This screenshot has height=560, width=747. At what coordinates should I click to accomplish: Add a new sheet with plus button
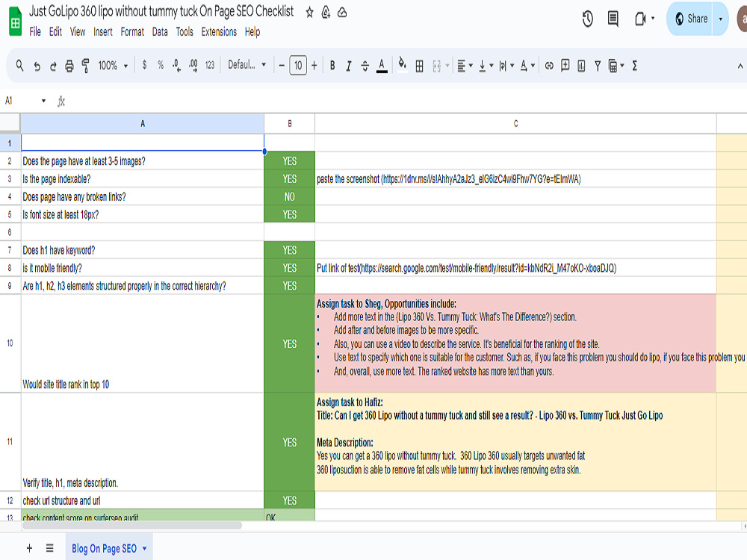tap(30, 548)
